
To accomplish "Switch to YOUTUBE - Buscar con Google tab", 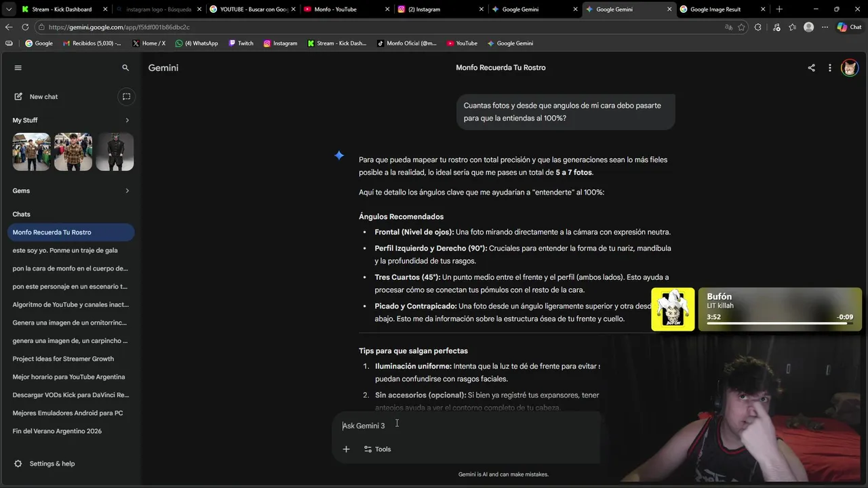I will [x=253, y=9].
